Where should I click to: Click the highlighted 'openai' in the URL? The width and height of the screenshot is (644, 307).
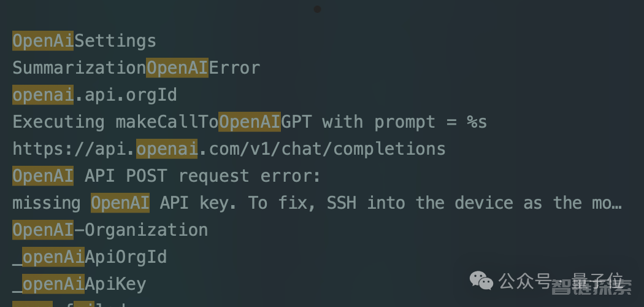(167, 149)
